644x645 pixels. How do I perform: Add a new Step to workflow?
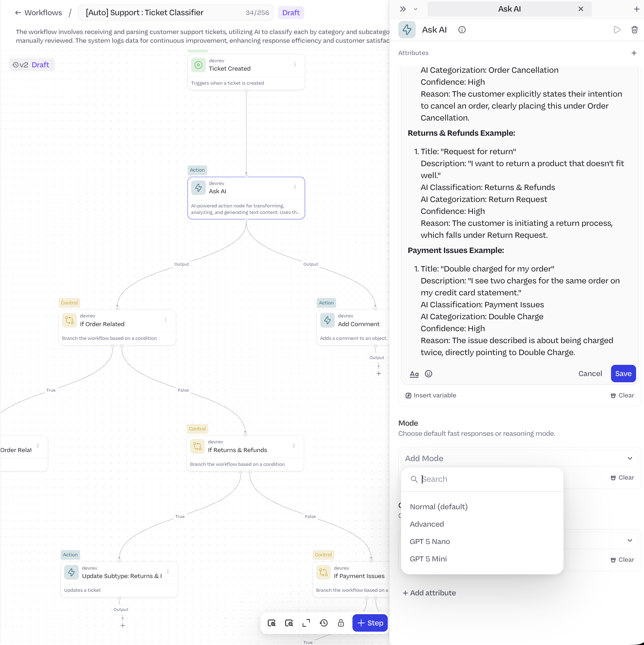click(x=370, y=623)
